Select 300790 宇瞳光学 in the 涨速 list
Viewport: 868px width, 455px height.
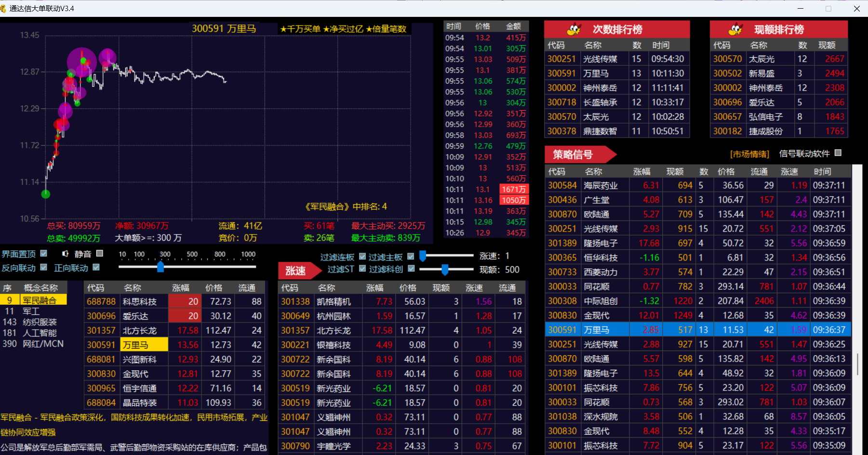402,446
